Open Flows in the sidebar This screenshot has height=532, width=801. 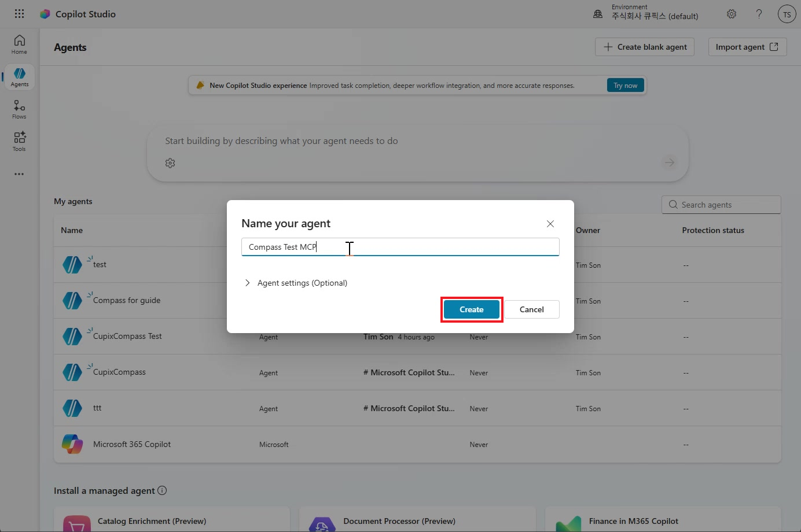click(19, 109)
